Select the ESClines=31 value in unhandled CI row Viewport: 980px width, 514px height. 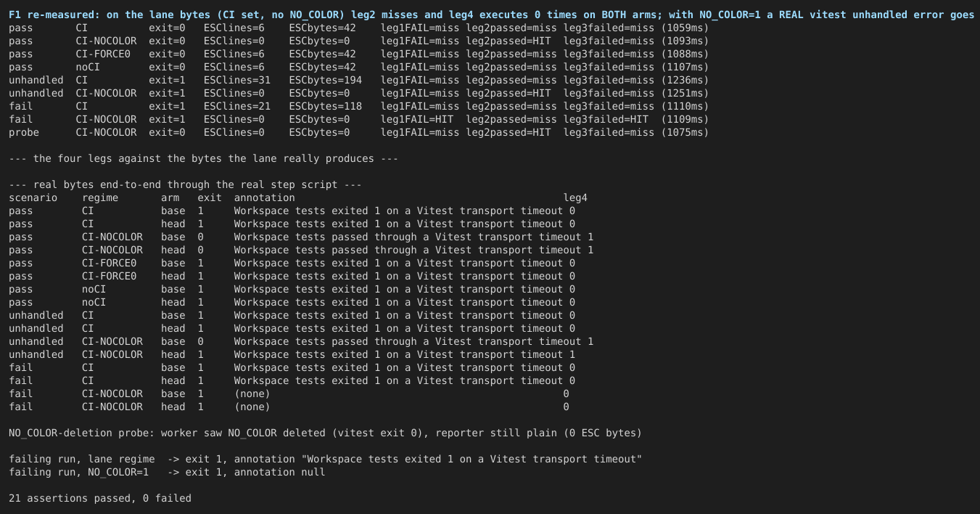(x=237, y=80)
